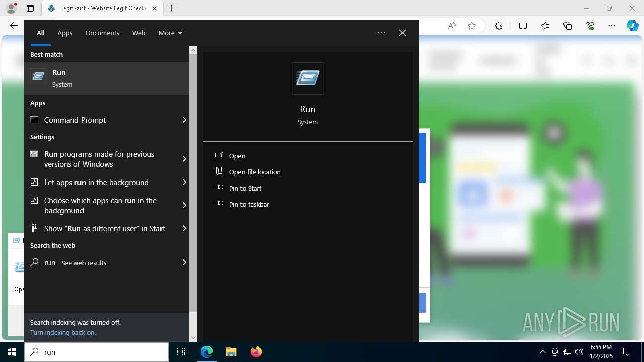This screenshot has height=362, width=644.
Task: Select the Open action for Run
Action: (237, 156)
